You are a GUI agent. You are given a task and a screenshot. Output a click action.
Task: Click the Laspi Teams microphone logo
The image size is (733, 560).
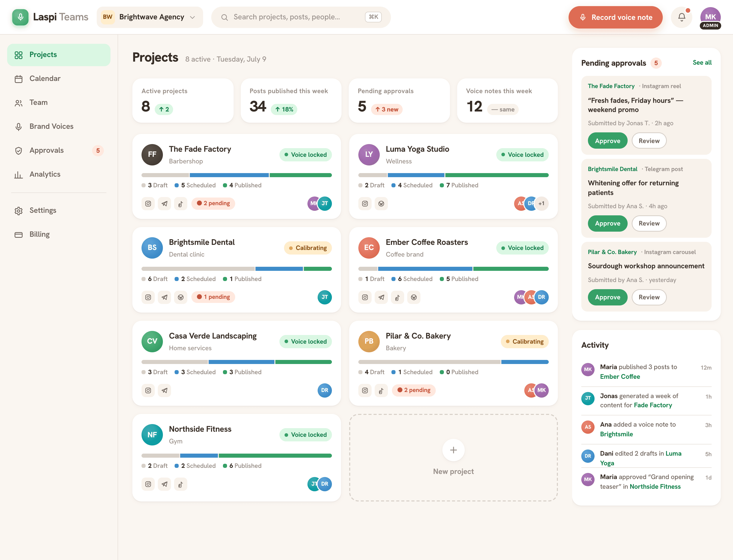pyautogui.click(x=20, y=17)
